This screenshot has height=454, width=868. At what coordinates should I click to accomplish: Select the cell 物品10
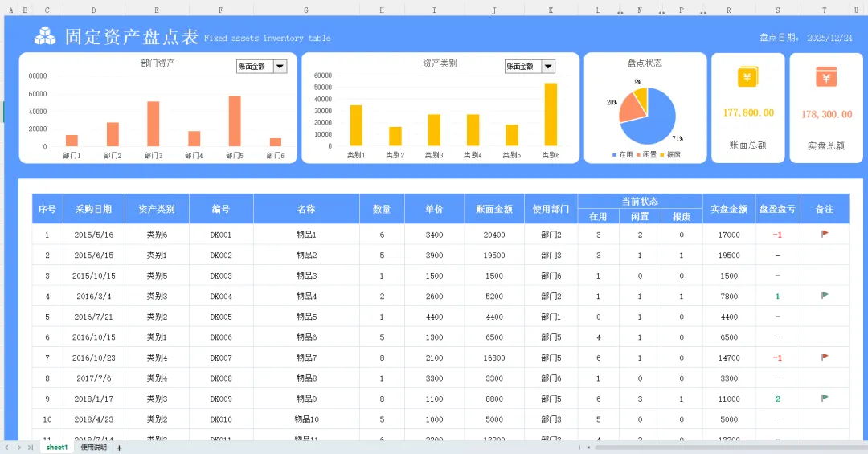(x=306, y=419)
